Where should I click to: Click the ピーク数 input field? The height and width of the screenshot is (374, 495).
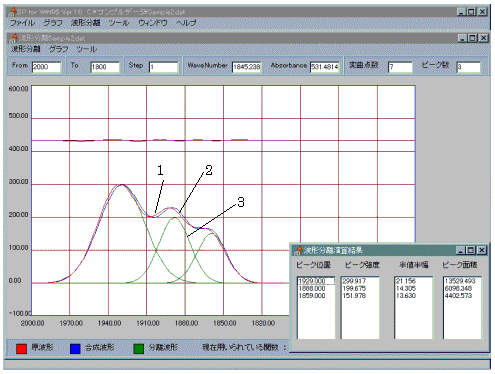point(468,67)
